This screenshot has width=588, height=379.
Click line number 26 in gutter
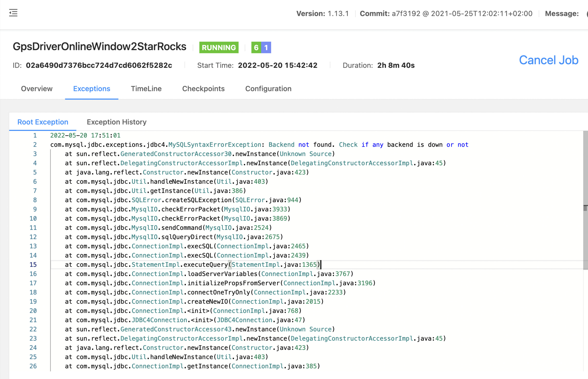[x=33, y=366]
